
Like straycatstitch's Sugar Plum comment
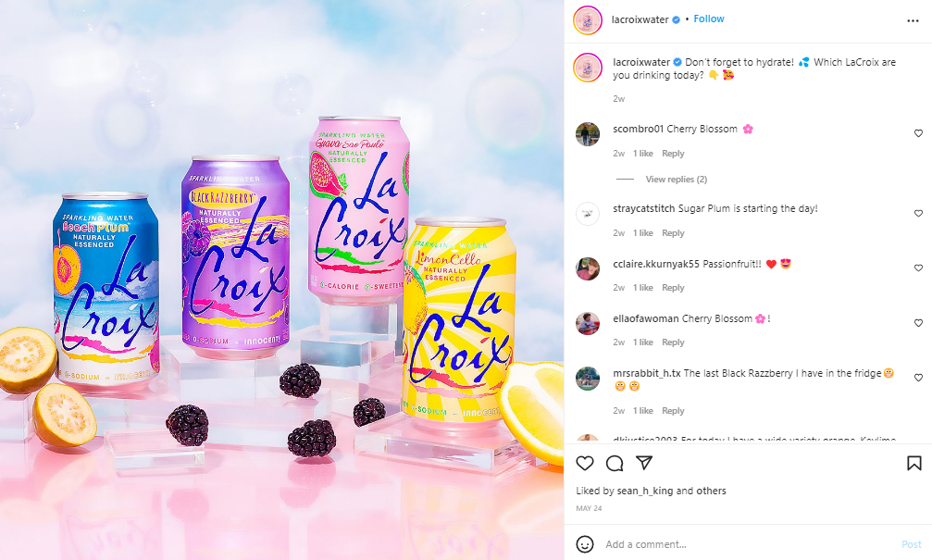tap(918, 213)
